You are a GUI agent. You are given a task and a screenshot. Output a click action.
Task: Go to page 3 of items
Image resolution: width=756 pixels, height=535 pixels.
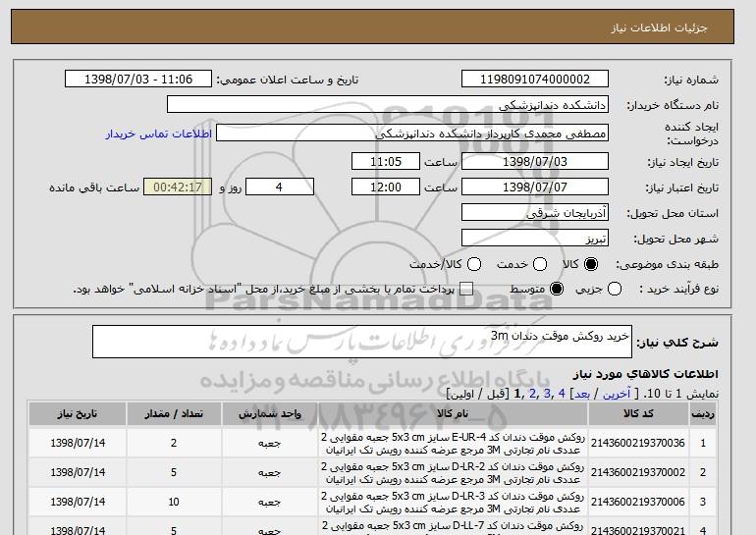[547, 394]
